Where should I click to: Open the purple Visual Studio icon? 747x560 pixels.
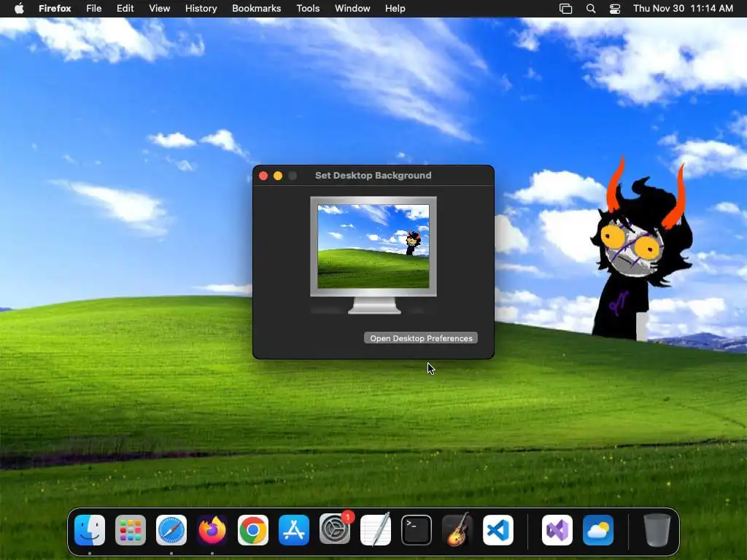[557, 530]
